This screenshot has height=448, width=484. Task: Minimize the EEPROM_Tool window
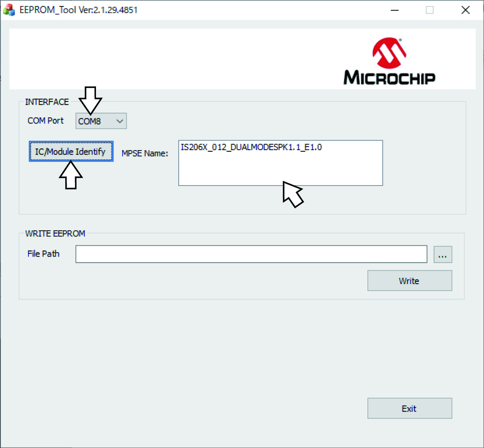pos(395,10)
